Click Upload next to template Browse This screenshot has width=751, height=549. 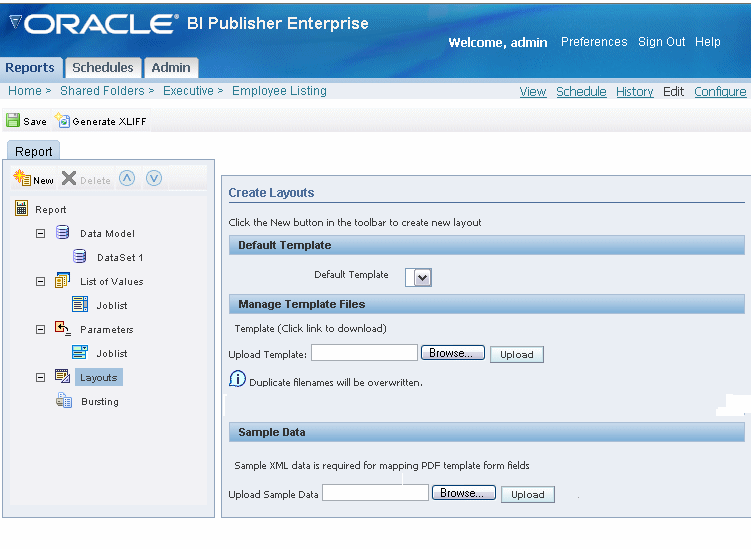click(517, 355)
